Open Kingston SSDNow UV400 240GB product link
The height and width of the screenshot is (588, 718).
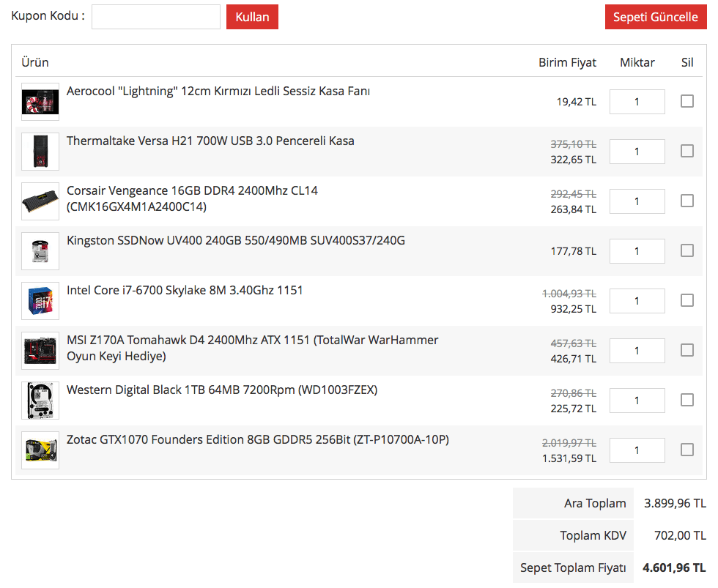[x=235, y=241]
